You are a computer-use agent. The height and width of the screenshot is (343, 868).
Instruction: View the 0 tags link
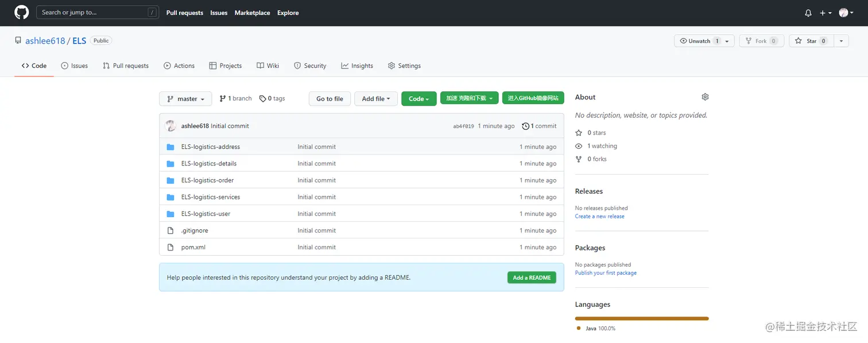click(272, 98)
